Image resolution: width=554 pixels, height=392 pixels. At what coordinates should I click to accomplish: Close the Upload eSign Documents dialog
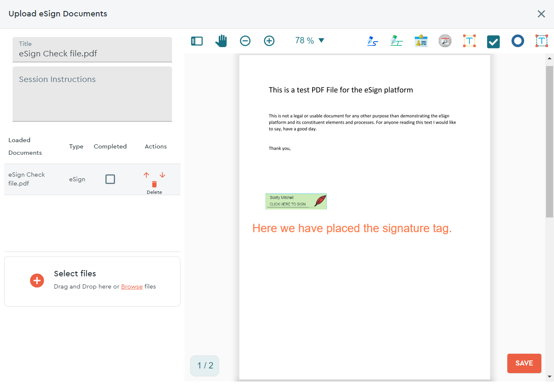point(541,14)
